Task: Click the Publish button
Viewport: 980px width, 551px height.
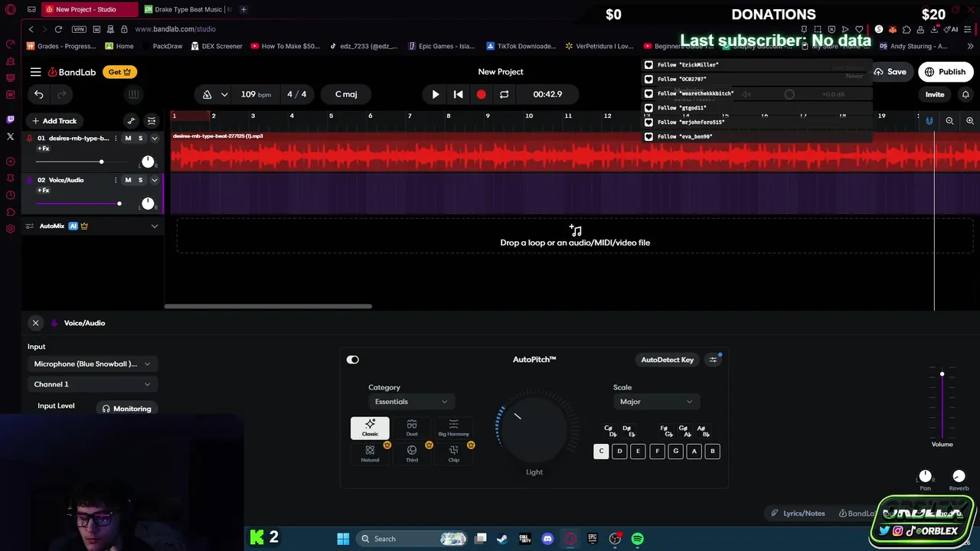Action: [946, 72]
